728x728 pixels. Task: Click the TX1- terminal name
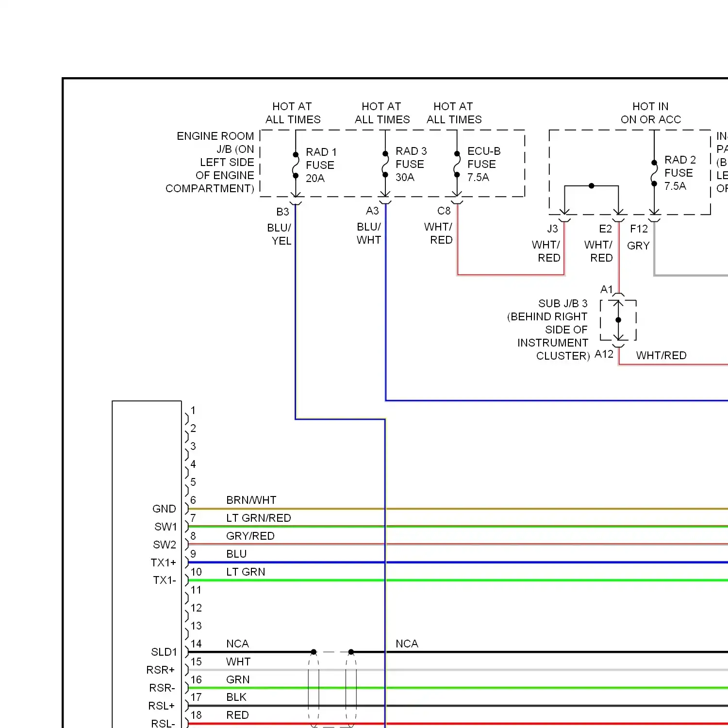click(165, 580)
